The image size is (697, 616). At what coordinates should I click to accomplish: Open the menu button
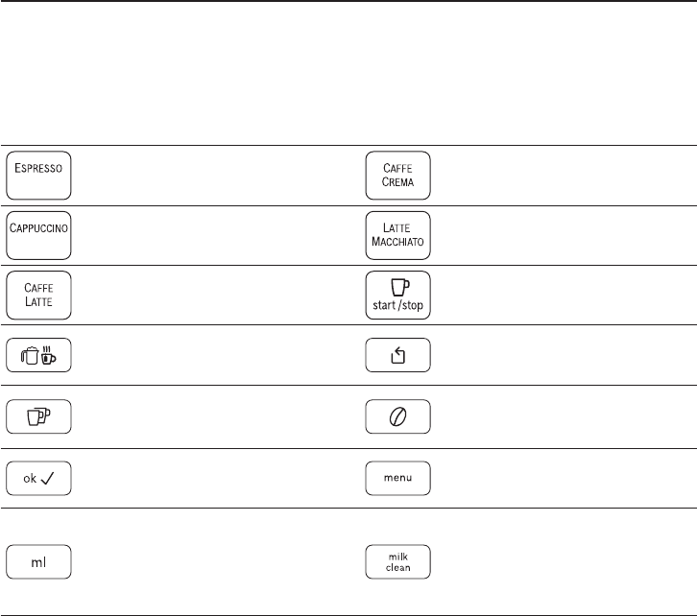pyautogui.click(x=399, y=478)
